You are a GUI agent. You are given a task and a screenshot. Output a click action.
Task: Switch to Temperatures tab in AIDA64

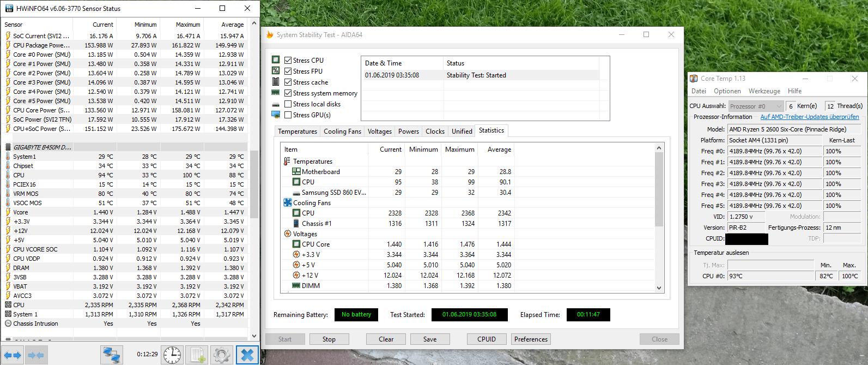click(x=298, y=131)
